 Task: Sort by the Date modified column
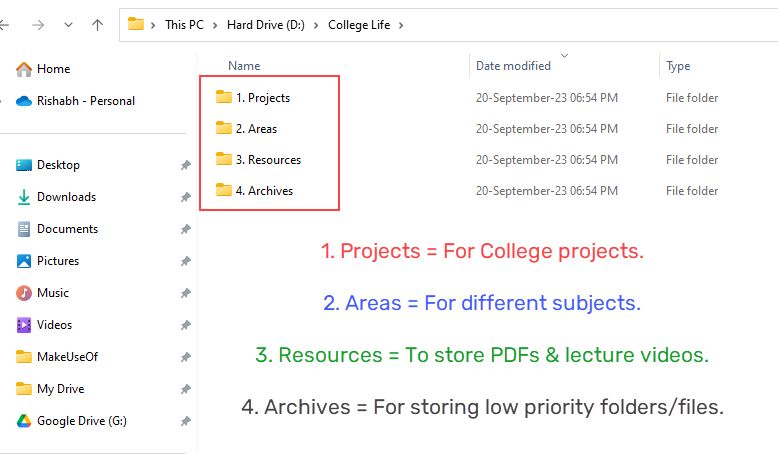[513, 66]
